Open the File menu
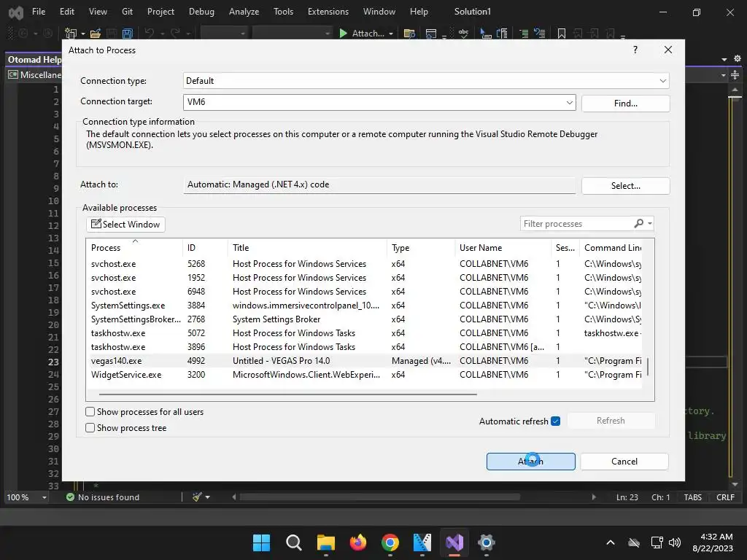 39,12
